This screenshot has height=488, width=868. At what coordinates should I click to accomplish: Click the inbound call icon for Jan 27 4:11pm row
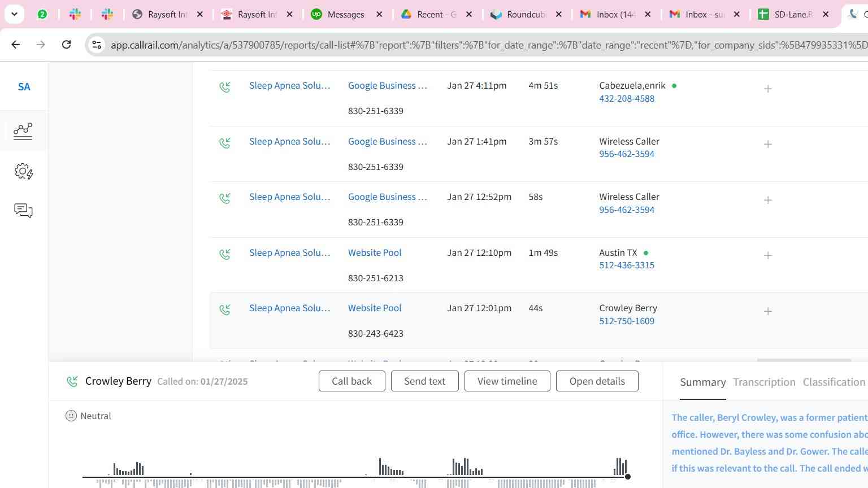[x=225, y=87]
